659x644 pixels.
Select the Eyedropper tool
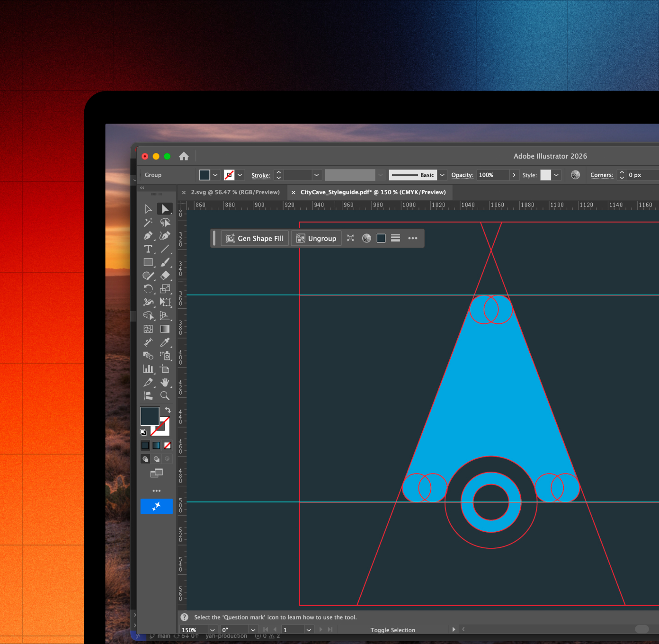click(x=165, y=342)
